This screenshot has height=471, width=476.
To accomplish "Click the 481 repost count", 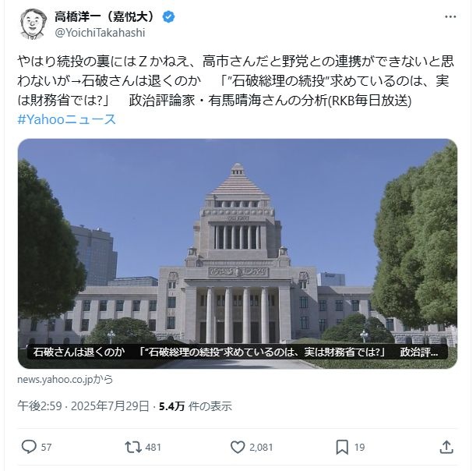I will point(153,448).
